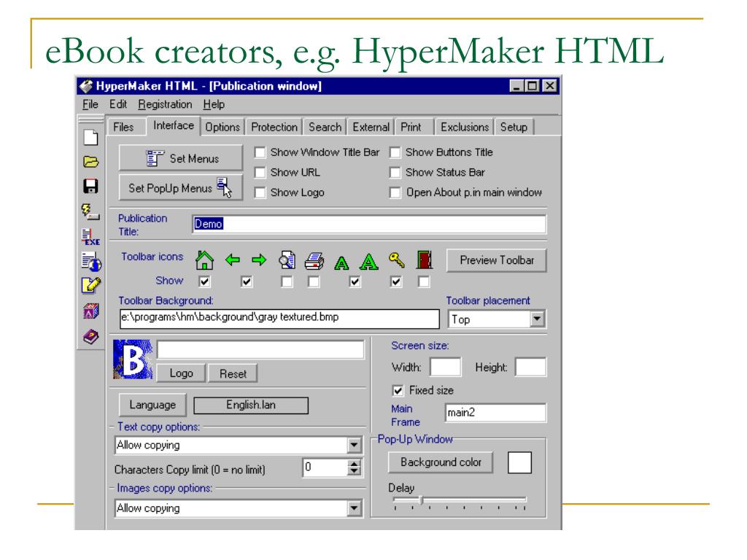Click the white Pop-Up color swatch
The height and width of the screenshot is (560, 747).
(x=519, y=462)
